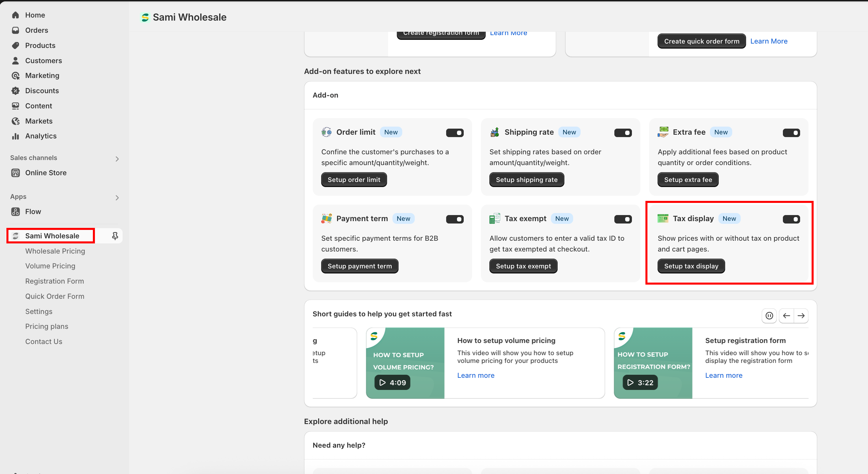Screen dimensions: 868x474
Task: Click Setup tax display button
Action: (x=691, y=266)
